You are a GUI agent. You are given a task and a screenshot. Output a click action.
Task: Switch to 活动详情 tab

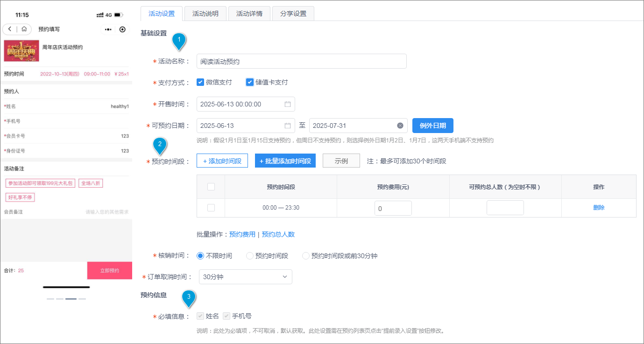point(249,14)
